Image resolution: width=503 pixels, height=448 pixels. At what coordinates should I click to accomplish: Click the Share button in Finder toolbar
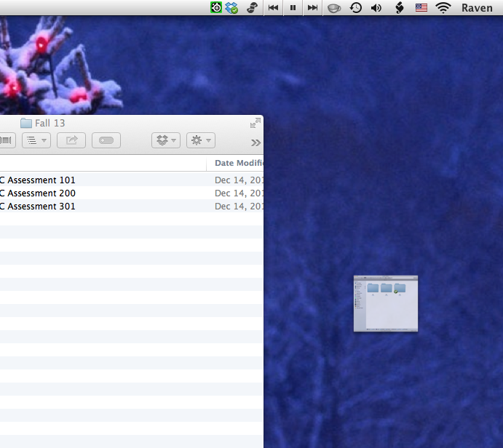coord(71,140)
